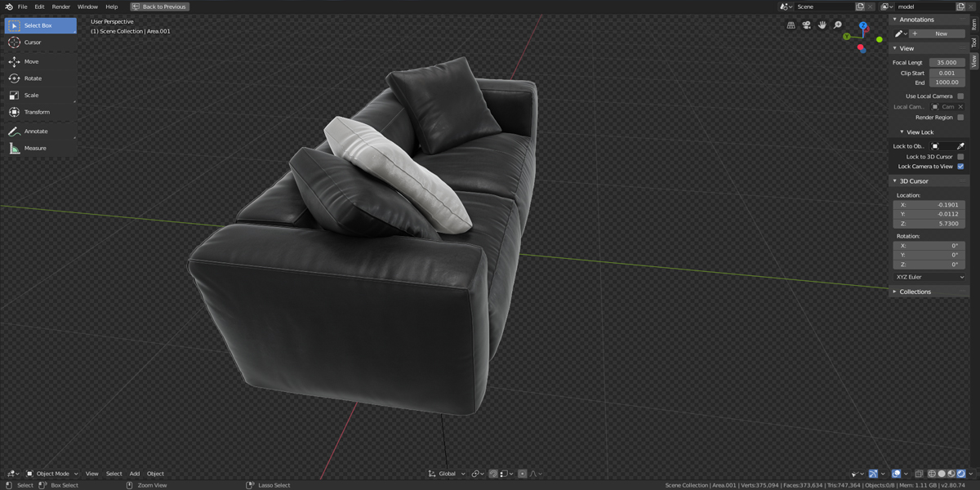Choose the Move tool
Screen dimensions: 980x490
click(41, 61)
